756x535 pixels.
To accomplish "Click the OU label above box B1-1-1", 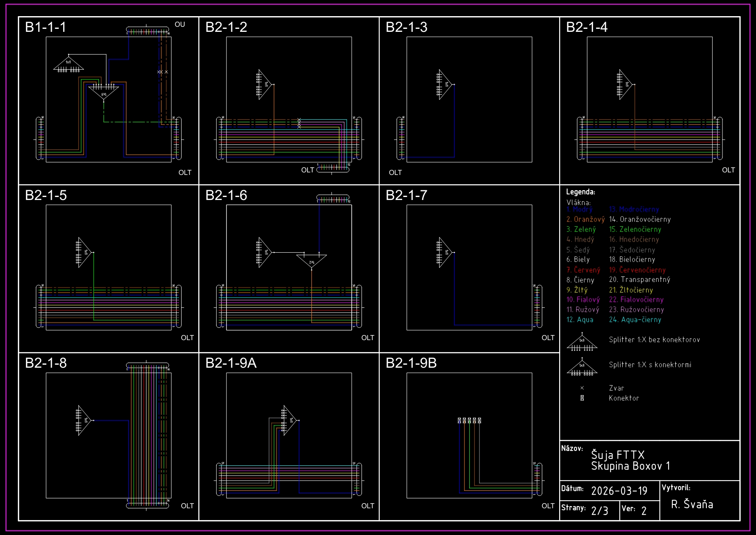I will pyautogui.click(x=180, y=25).
